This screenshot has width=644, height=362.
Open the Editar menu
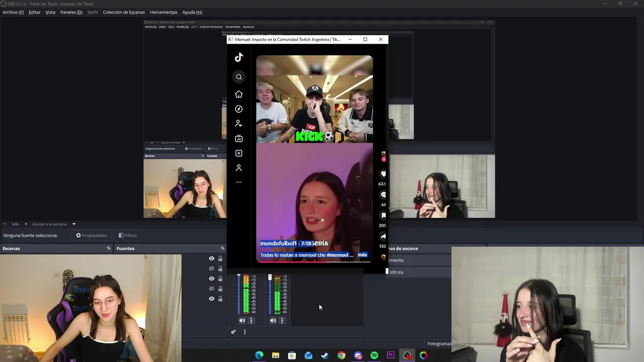pyautogui.click(x=35, y=12)
